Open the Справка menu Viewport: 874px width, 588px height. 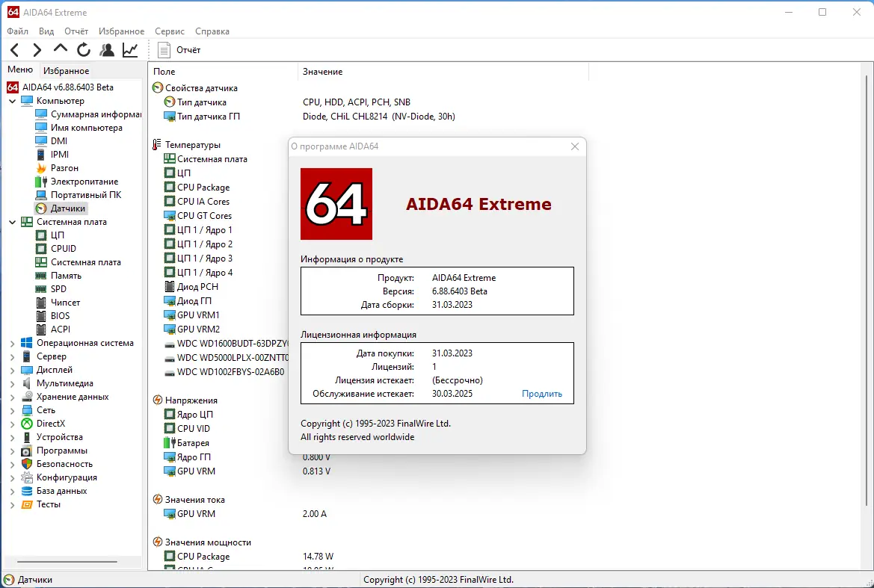click(212, 31)
